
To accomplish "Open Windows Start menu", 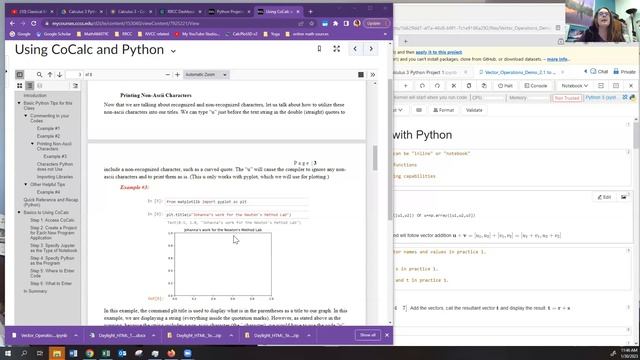I will coord(7,353).
